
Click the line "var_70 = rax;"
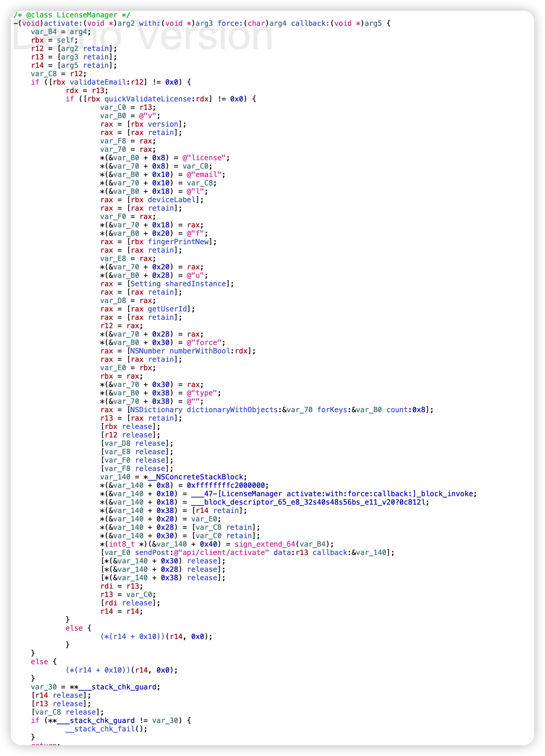(128, 149)
